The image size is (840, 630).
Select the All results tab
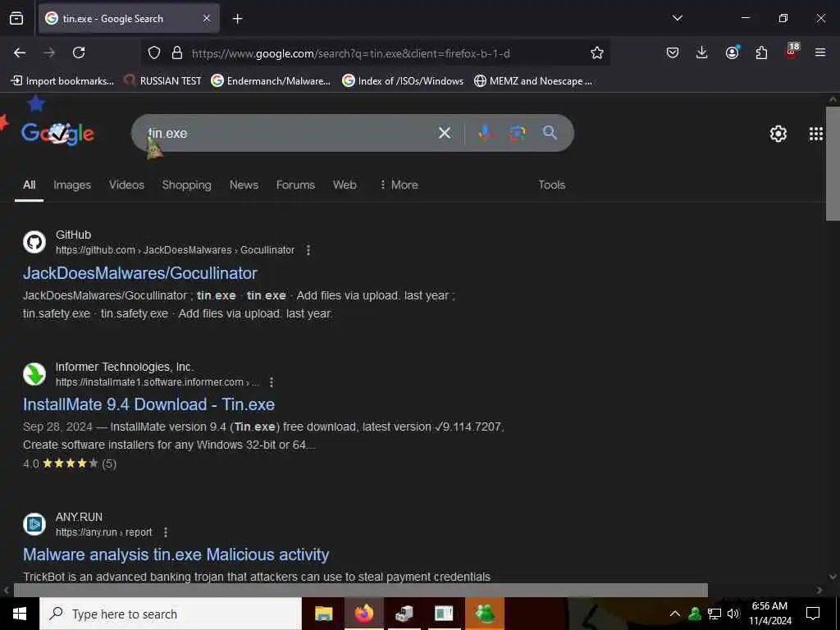click(x=29, y=185)
